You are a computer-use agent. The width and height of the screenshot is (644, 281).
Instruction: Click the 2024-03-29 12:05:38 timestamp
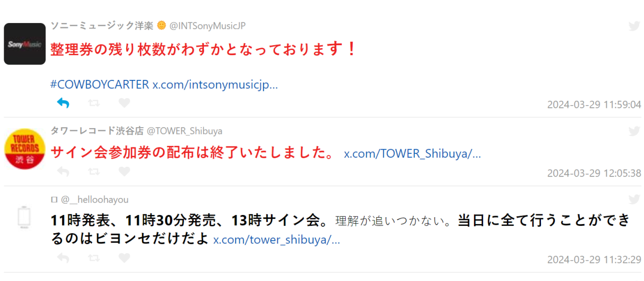[x=594, y=173]
